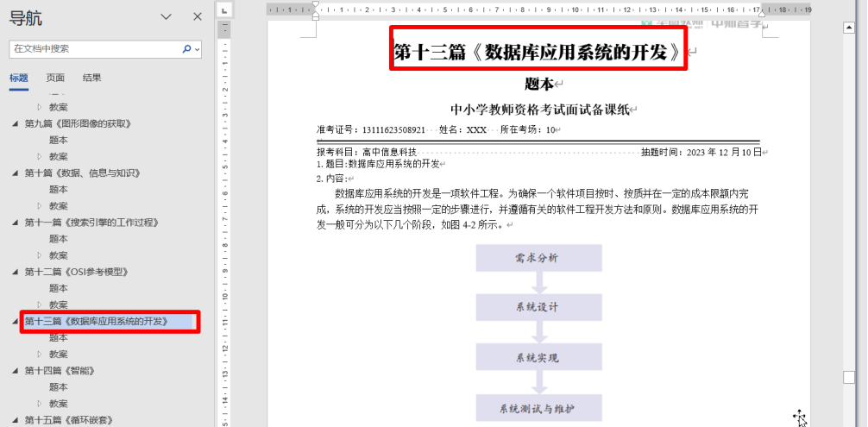Switch to the 结果 tab
This screenshot has height=427, width=868.
click(91, 78)
